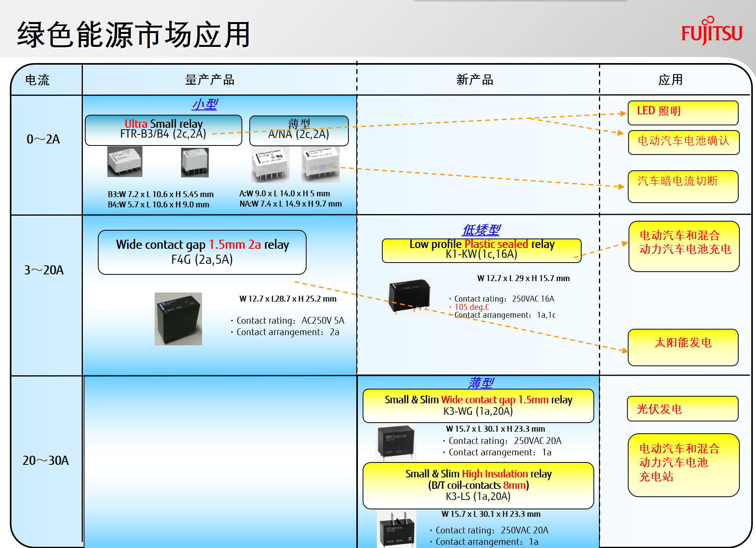Image resolution: width=756 pixels, height=548 pixels.
Task: Click the slide title 绿色能源市场应用
Action: click(134, 35)
